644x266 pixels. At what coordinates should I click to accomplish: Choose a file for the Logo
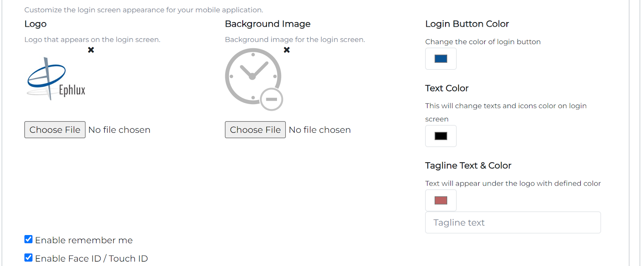55,130
